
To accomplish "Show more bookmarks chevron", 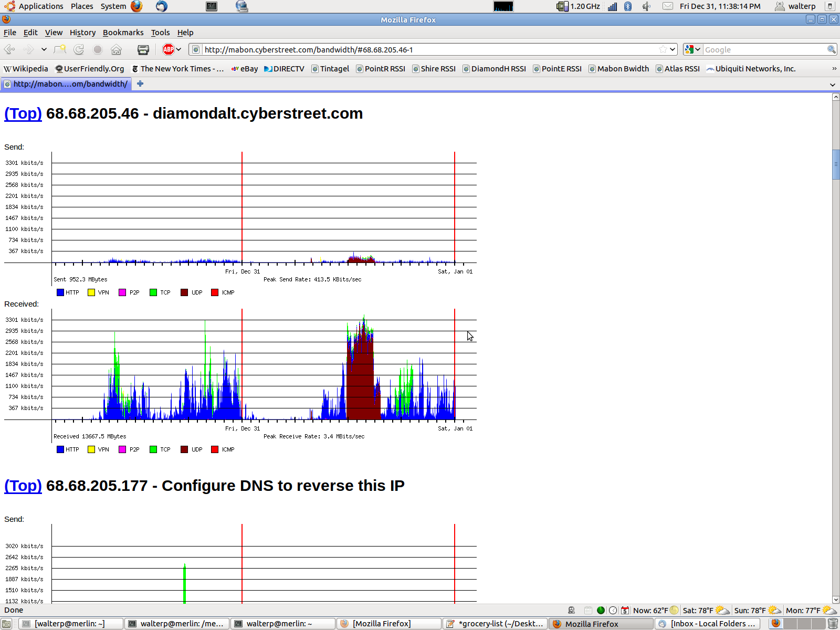I will coord(834,69).
